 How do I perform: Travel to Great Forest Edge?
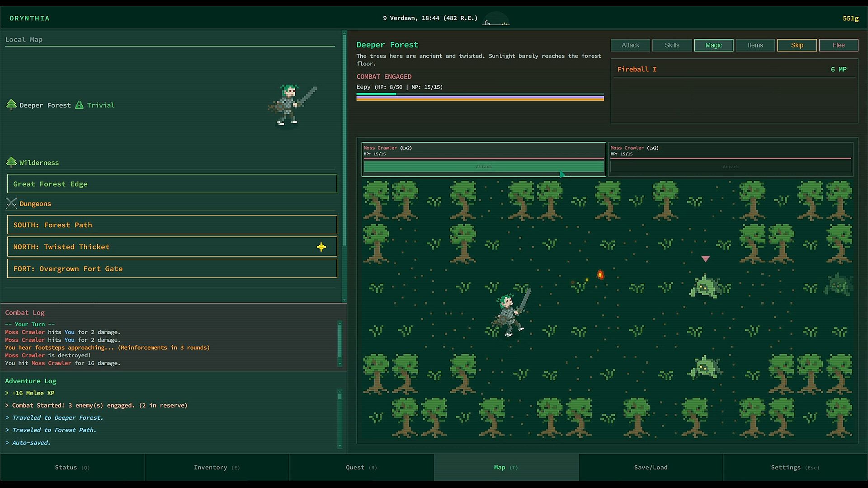[172, 184]
